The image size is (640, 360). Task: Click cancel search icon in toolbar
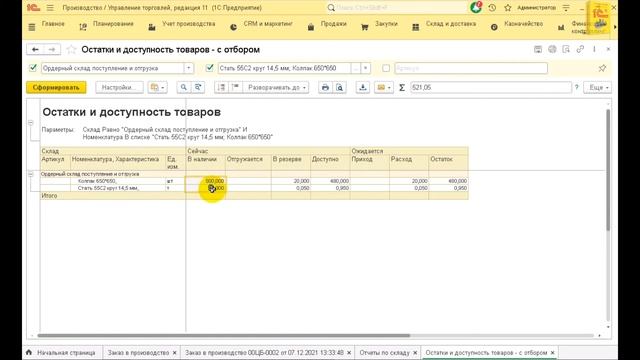pos(198,87)
